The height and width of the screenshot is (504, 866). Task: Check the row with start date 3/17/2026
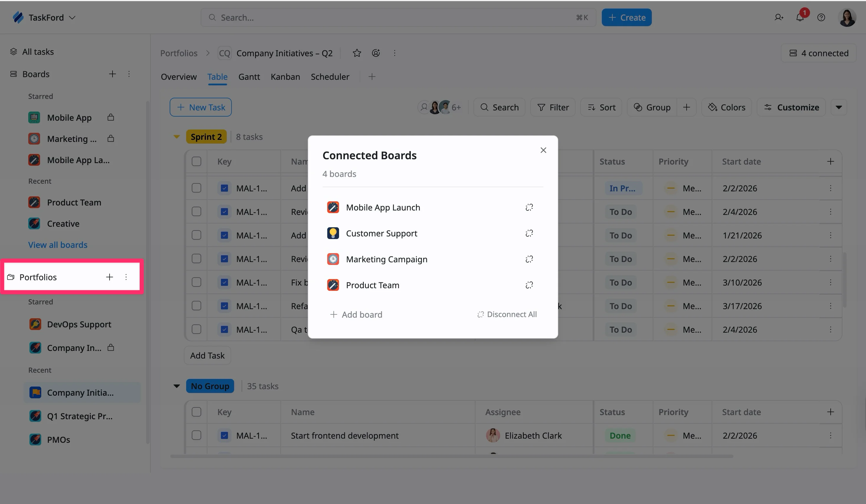click(196, 306)
